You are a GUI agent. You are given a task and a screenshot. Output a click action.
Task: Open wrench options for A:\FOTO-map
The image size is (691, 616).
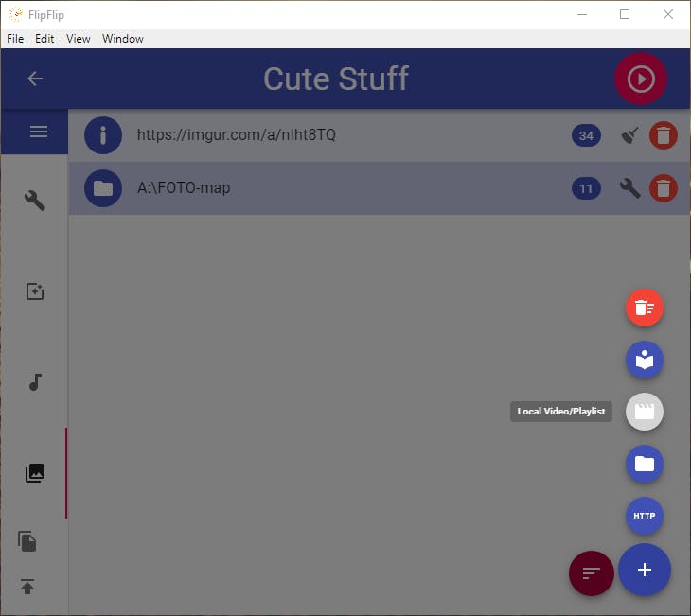pos(630,188)
